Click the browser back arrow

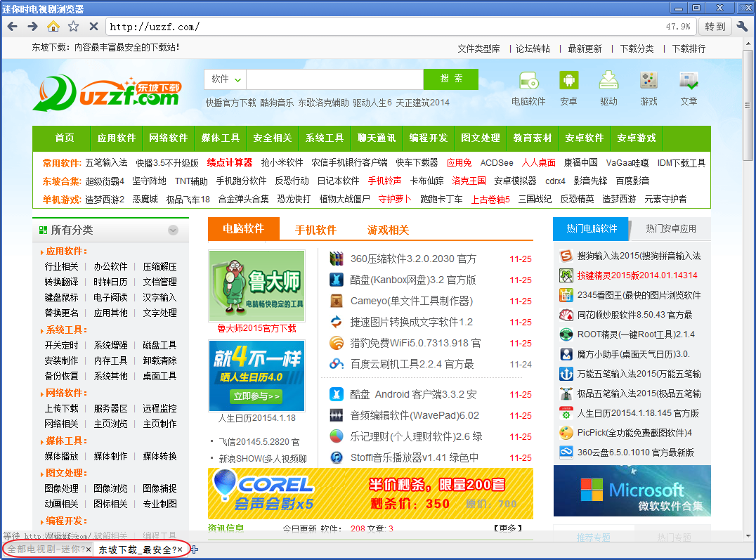[12, 27]
